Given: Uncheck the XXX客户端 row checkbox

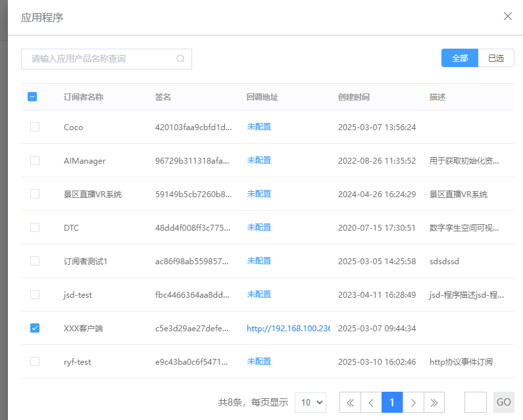Looking at the screenshot, I should pyautogui.click(x=35, y=328).
